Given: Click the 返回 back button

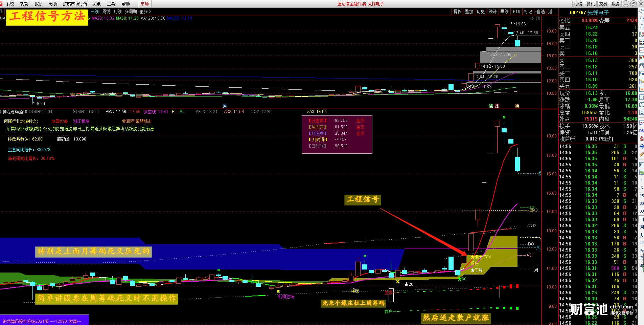Looking at the screenshot, I should (552, 12).
